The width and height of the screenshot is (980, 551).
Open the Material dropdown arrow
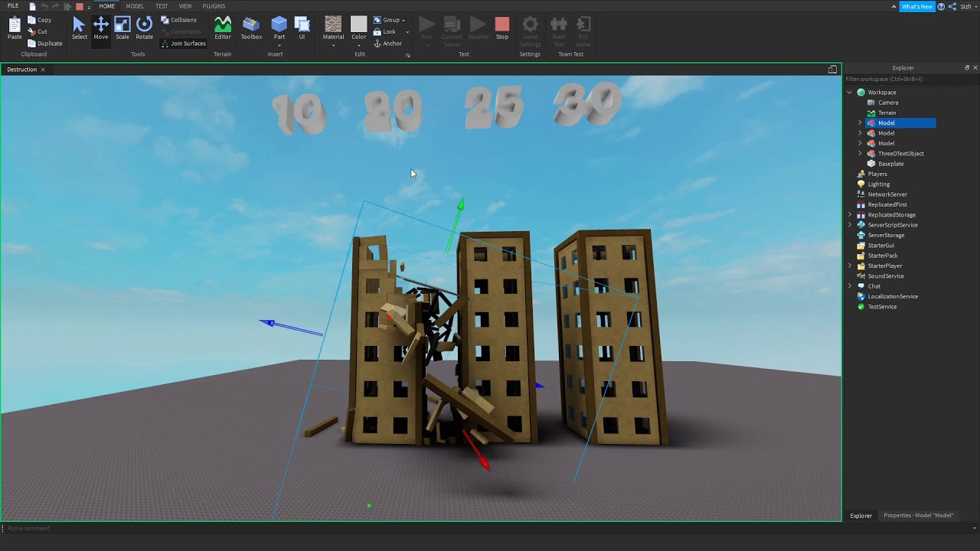pos(333,45)
